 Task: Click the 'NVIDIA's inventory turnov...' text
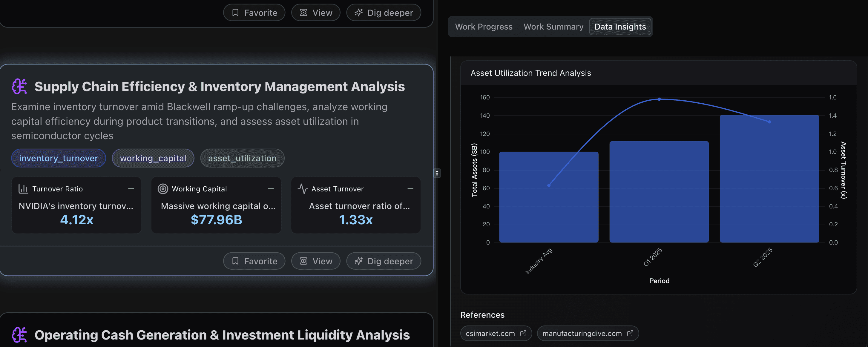point(76,206)
